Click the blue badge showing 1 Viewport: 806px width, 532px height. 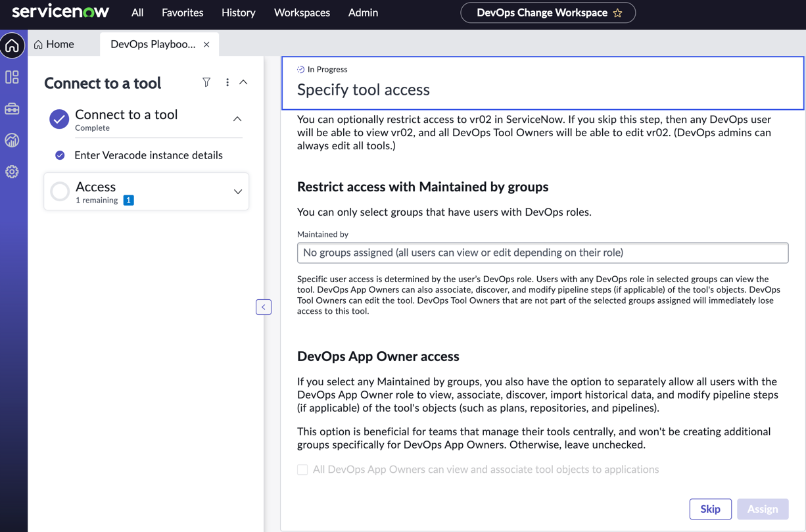click(x=129, y=200)
